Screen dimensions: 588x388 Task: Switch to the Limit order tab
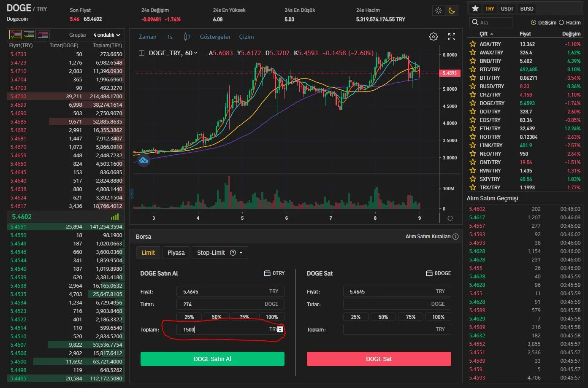coord(148,253)
